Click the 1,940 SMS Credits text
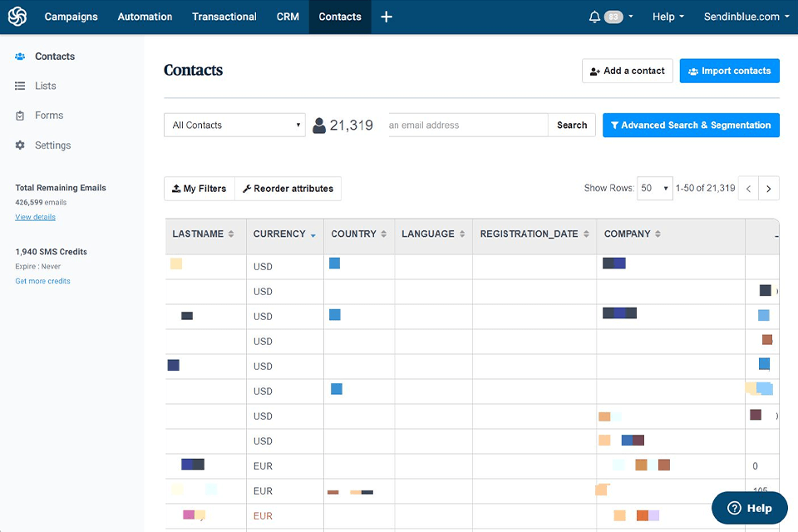 (x=51, y=252)
